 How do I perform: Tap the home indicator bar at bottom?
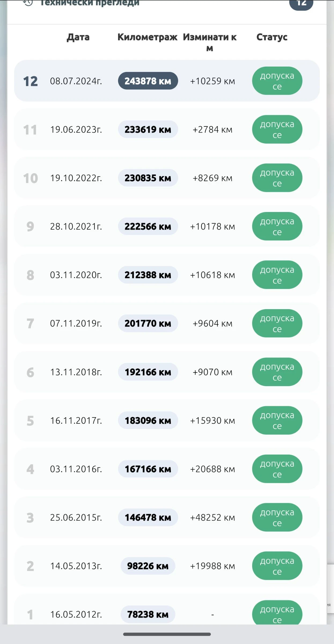(167, 634)
